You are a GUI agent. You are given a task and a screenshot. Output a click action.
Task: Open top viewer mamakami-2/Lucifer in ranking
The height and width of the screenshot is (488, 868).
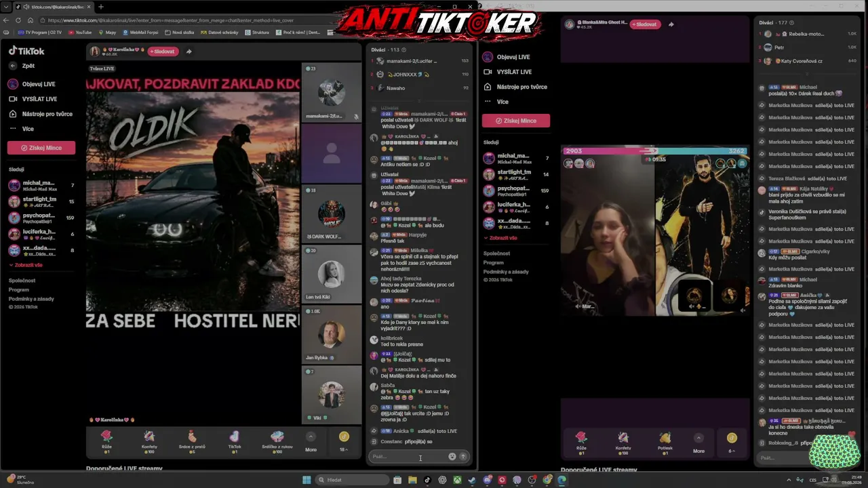click(x=419, y=61)
